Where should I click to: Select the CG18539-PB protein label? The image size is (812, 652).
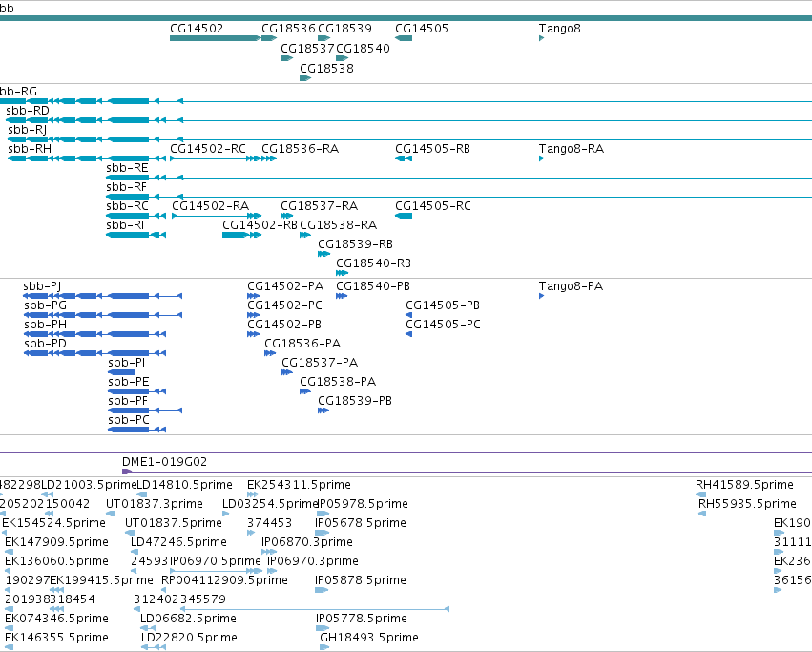355,401
